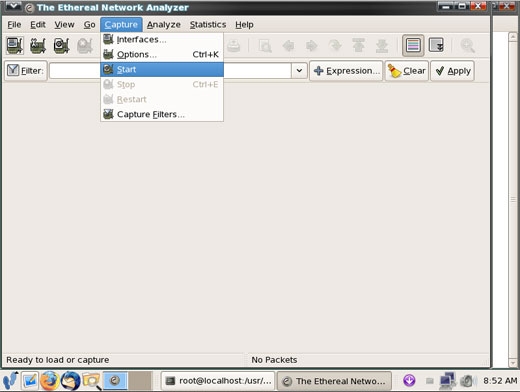
Task: Click the go to last packet icon
Action: 382,45
